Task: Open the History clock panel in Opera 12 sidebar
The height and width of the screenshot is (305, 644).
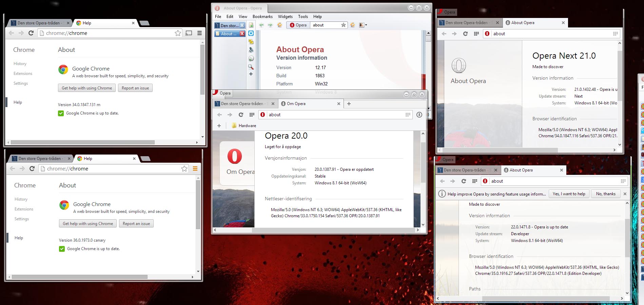Action: click(x=251, y=58)
